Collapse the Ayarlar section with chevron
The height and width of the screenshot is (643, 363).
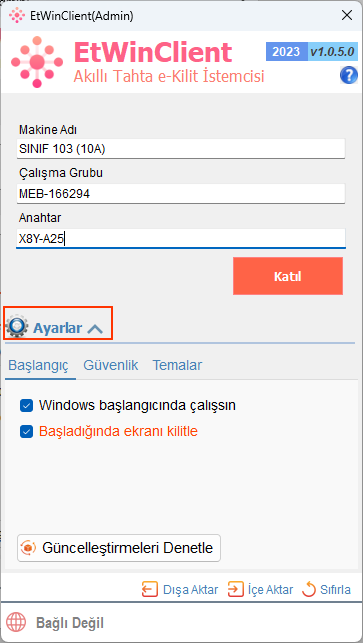(x=95, y=328)
